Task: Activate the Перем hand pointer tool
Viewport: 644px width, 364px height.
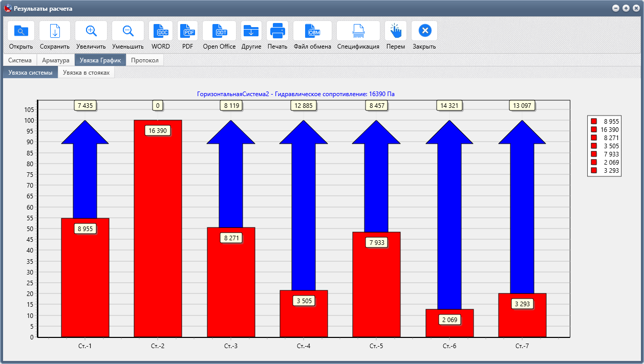Action: pos(396,31)
